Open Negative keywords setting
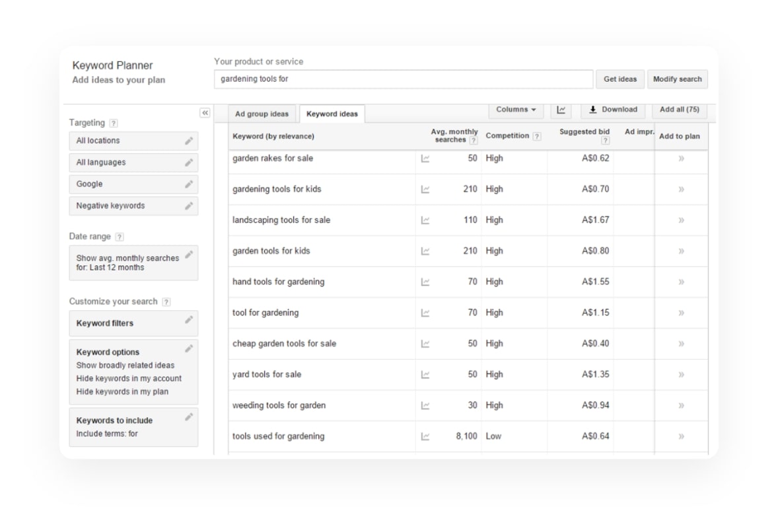778x532 pixels. [133, 206]
